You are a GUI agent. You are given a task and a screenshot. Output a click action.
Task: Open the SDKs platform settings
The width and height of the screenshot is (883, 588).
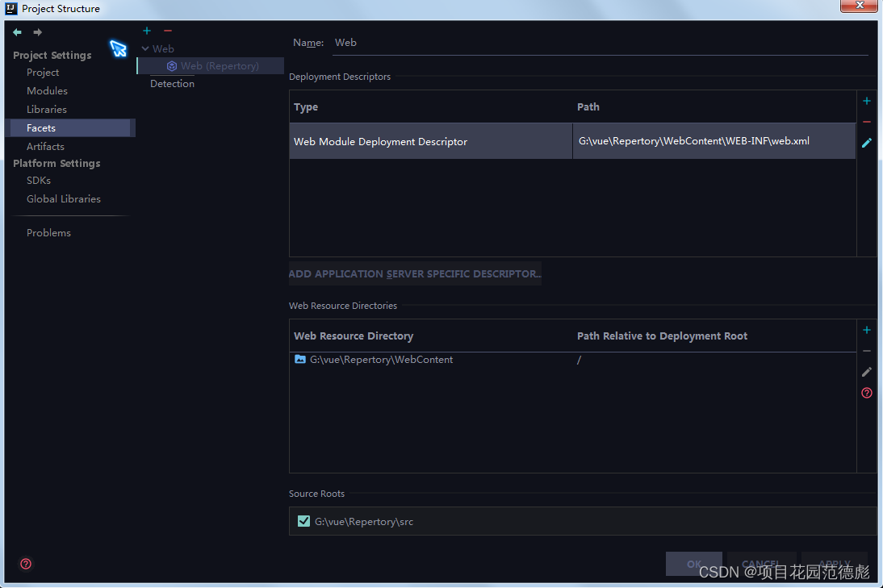coord(38,180)
